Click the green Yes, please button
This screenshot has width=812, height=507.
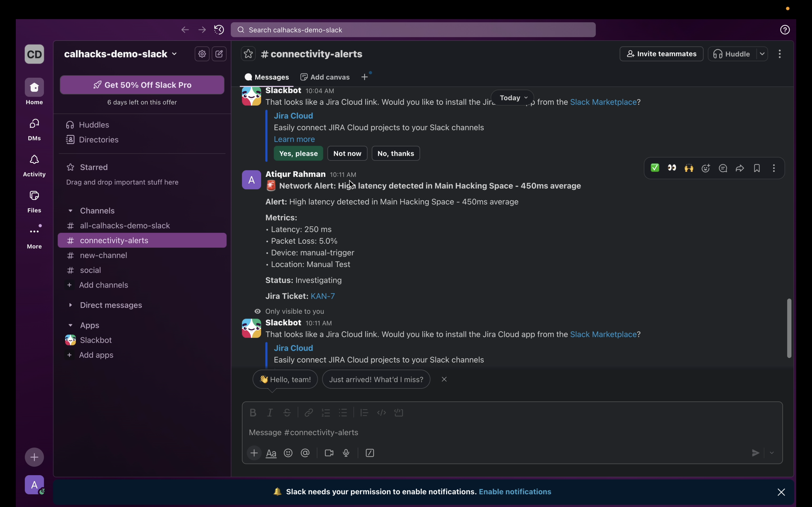(298, 154)
